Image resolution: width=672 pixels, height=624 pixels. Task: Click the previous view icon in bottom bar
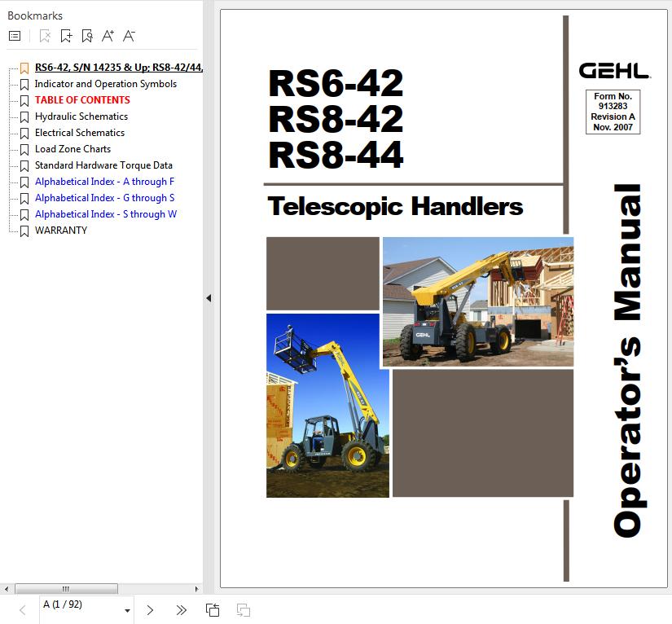(x=213, y=610)
